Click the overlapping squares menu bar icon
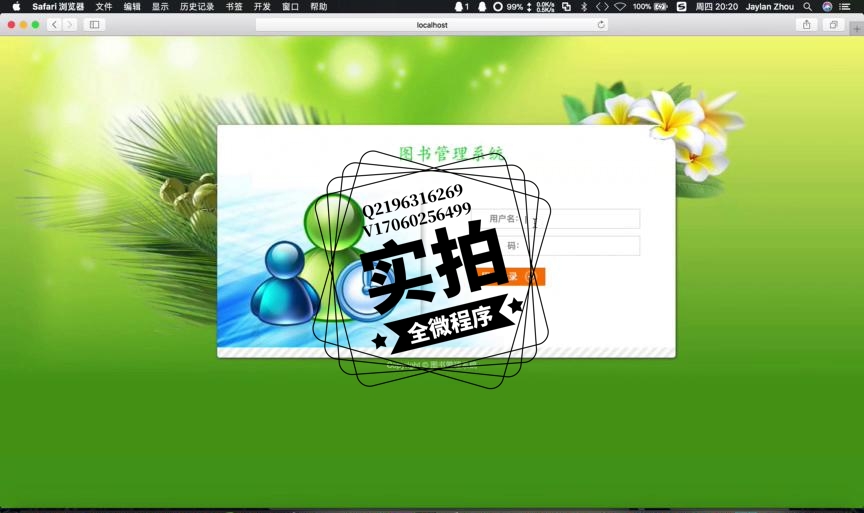 click(566, 7)
